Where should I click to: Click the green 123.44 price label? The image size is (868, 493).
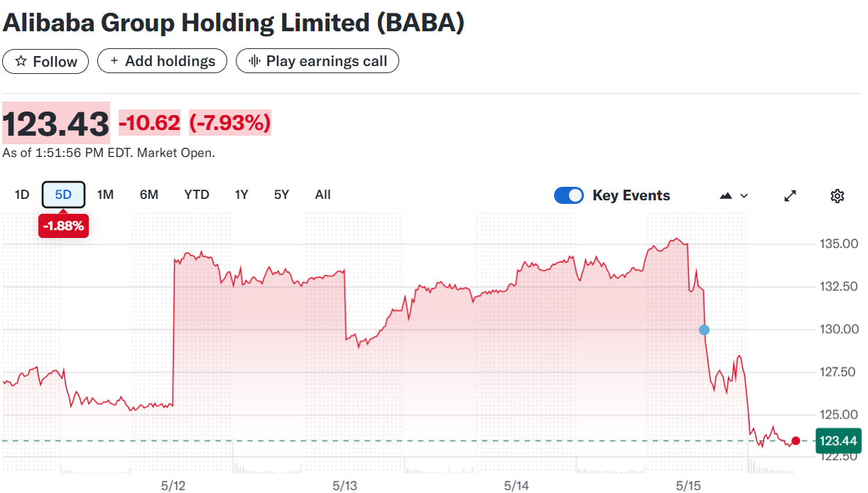coord(839,441)
